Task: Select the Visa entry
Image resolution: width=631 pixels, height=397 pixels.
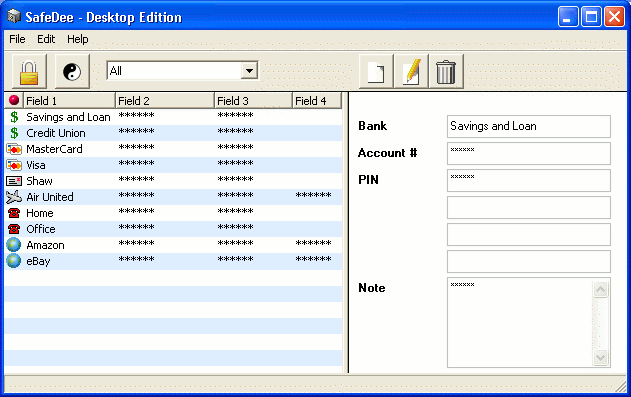Action: click(173, 165)
